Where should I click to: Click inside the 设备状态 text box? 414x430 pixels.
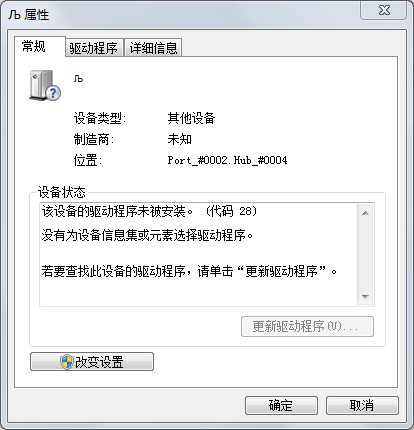pyautogui.click(x=198, y=255)
